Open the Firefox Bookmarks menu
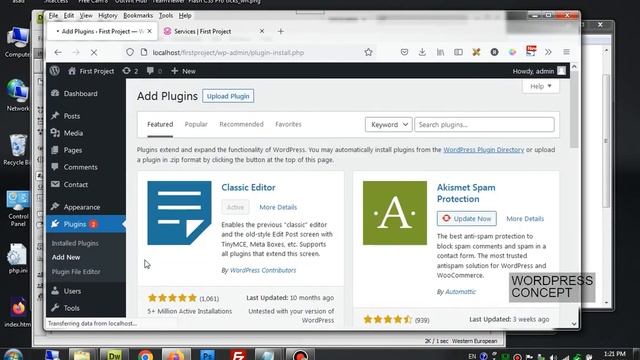 point(138,16)
